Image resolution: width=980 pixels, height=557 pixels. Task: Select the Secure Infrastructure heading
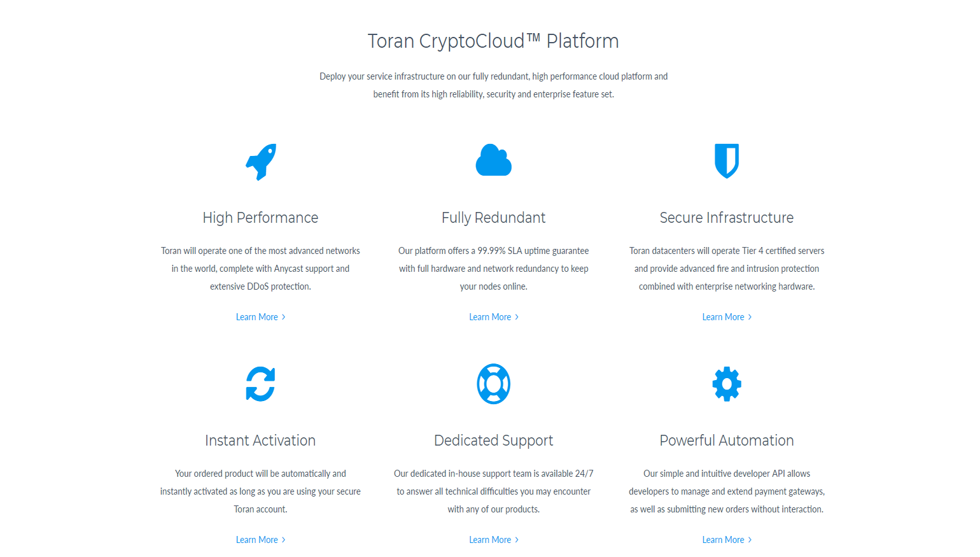(x=727, y=218)
